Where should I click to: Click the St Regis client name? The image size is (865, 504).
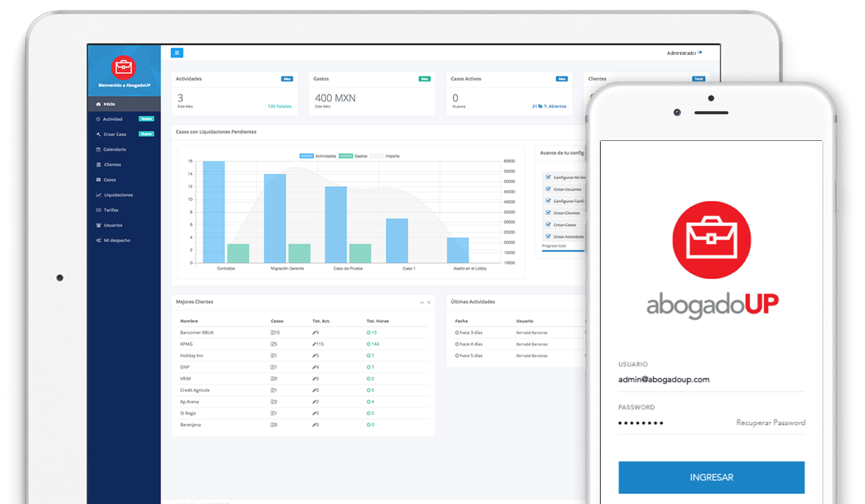coord(188,413)
